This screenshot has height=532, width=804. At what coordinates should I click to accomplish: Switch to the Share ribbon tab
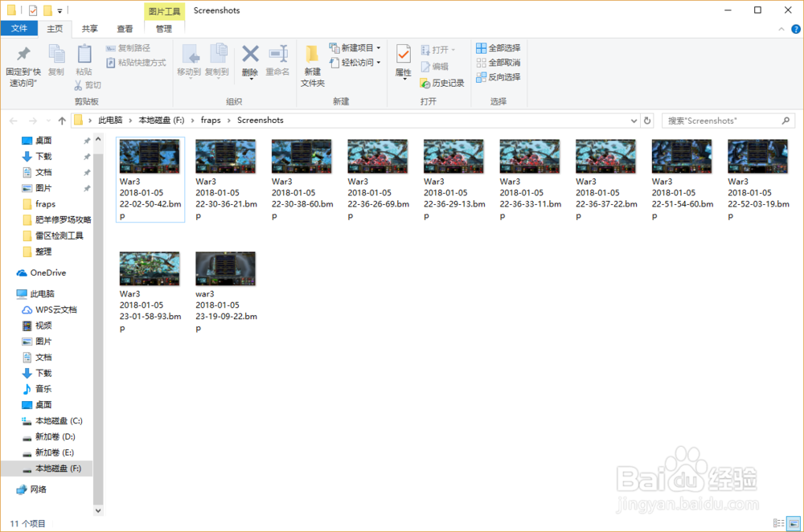tap(89, 28)
